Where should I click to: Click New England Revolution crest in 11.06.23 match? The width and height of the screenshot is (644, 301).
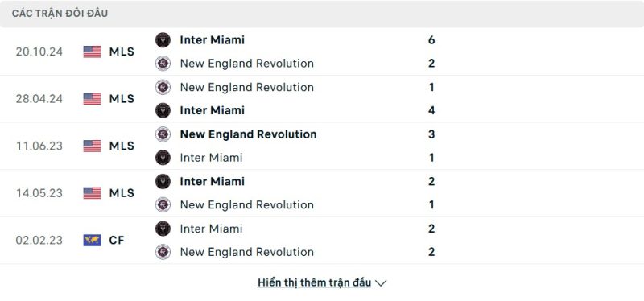[163, 134]
